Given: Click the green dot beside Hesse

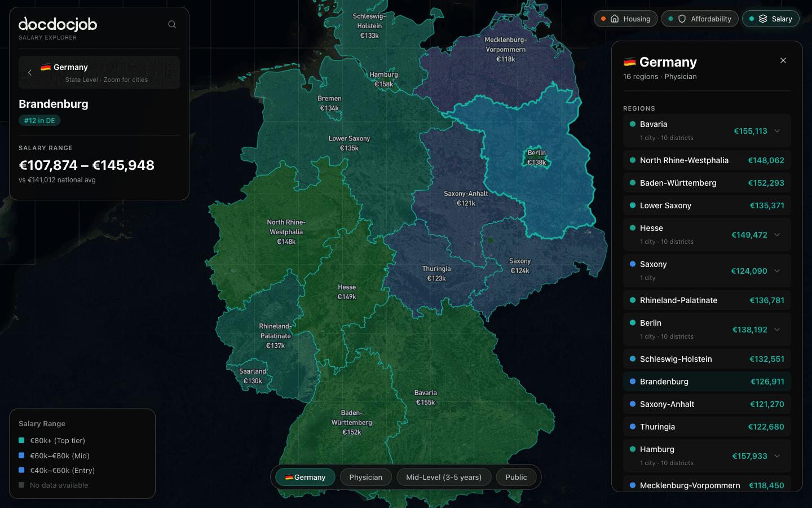Looking at the screenshot, I should coord(633,227).
